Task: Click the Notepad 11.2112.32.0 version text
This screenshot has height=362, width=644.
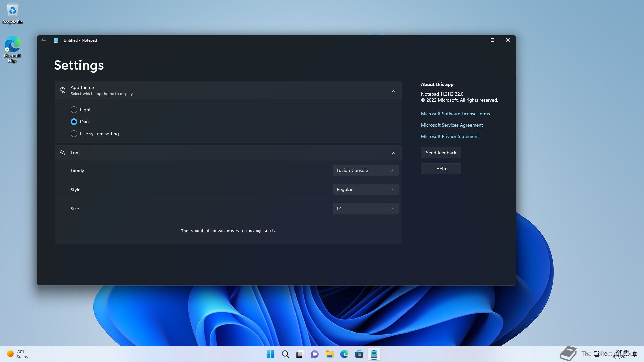Action: click(x=442, y=94)
